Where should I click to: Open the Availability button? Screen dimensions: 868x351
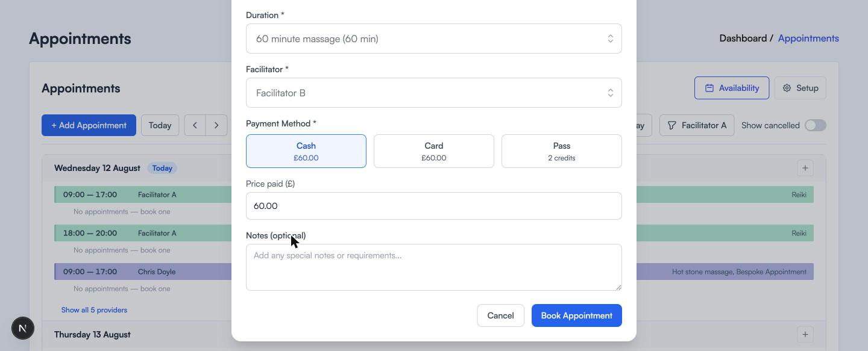pos(731,88)
